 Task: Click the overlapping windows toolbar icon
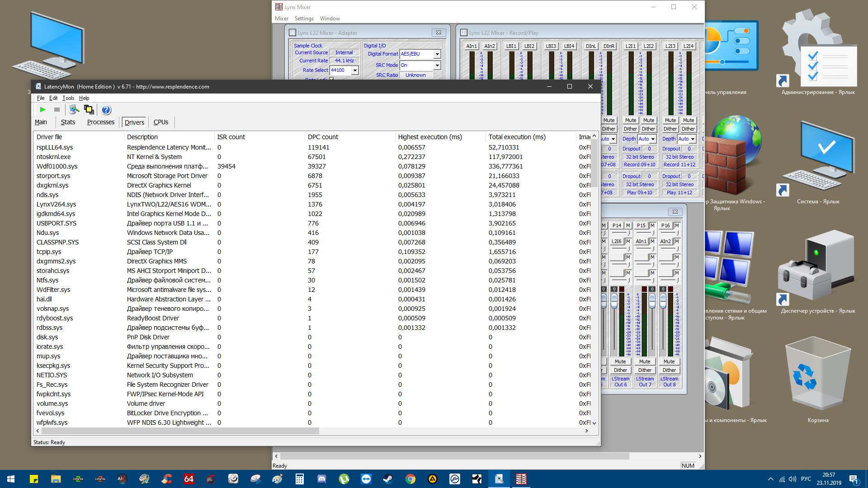[x=89, y=110]
